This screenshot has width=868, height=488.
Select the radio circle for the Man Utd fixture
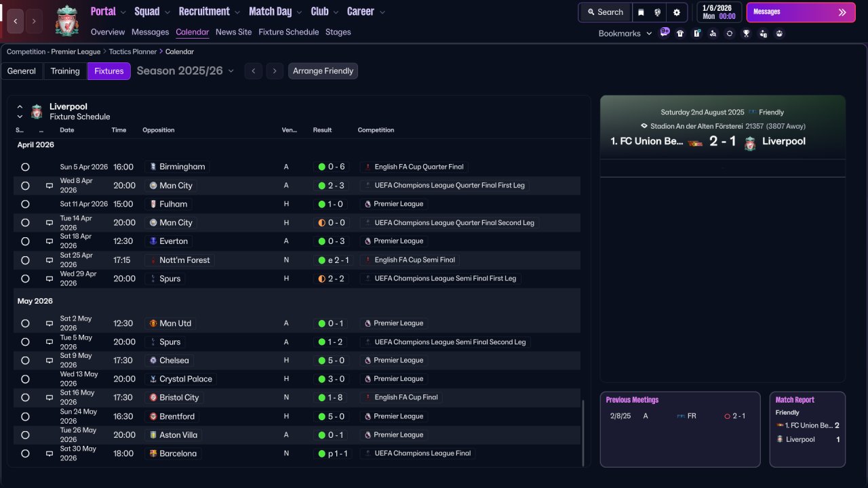[x=25, y=323]
